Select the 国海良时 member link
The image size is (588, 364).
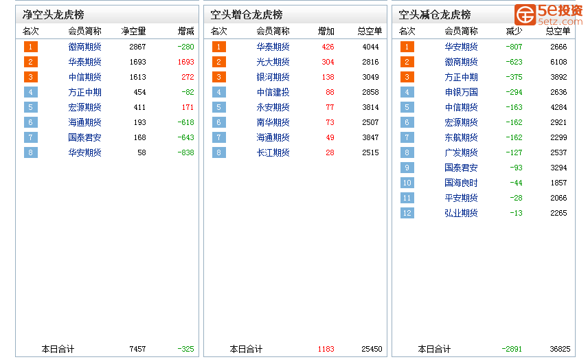(x=461, y=183)
